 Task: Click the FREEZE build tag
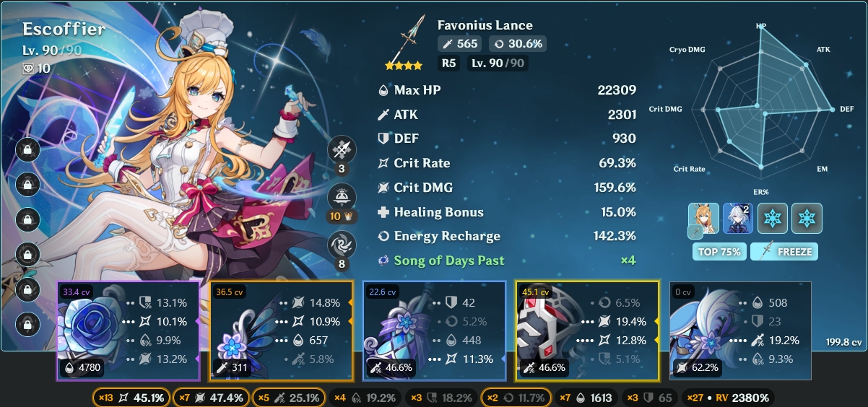pyautogui.click(x=784, y=252)
